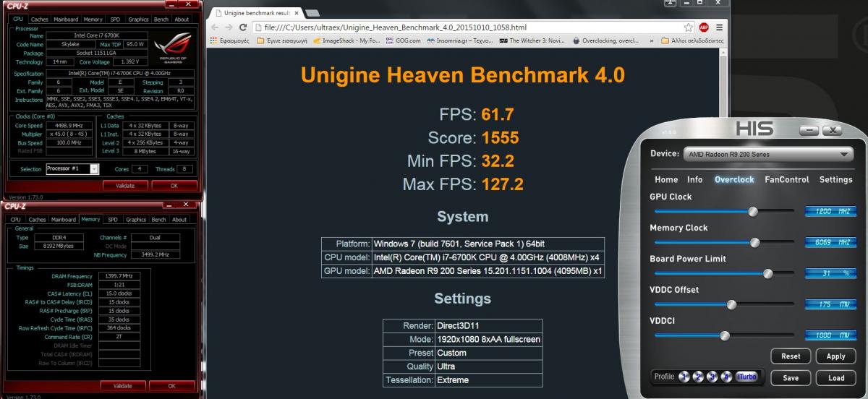Viewport: 868px width, 399px height.
Task: Open the Overclocking bookmark
Action: coord(605,41)
